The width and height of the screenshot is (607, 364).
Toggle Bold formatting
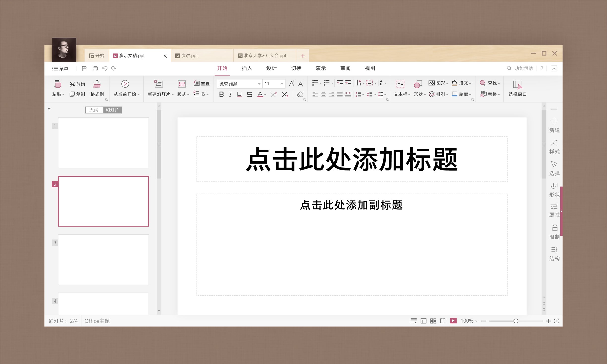pyautogui.click(x=221, y=95)
